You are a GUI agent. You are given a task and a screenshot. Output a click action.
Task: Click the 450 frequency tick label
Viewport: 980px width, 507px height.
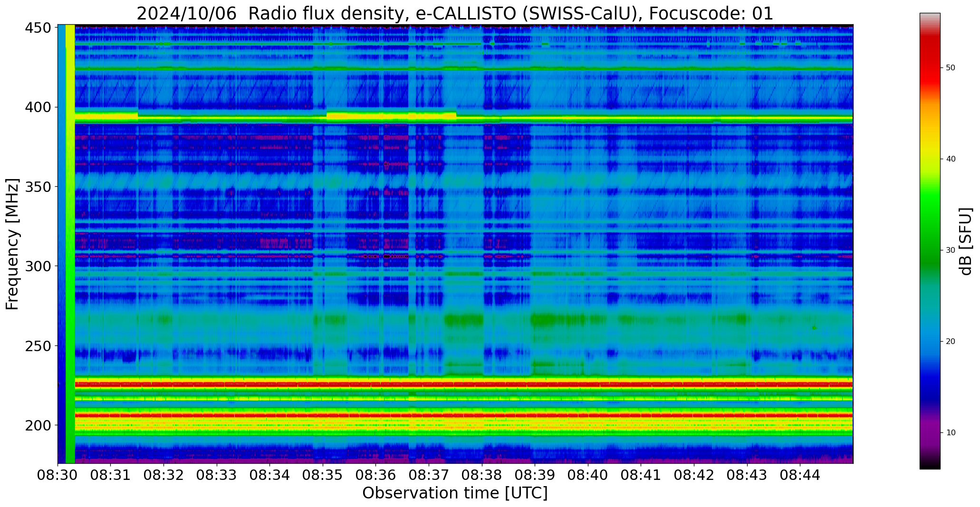(x=38, y=28)
